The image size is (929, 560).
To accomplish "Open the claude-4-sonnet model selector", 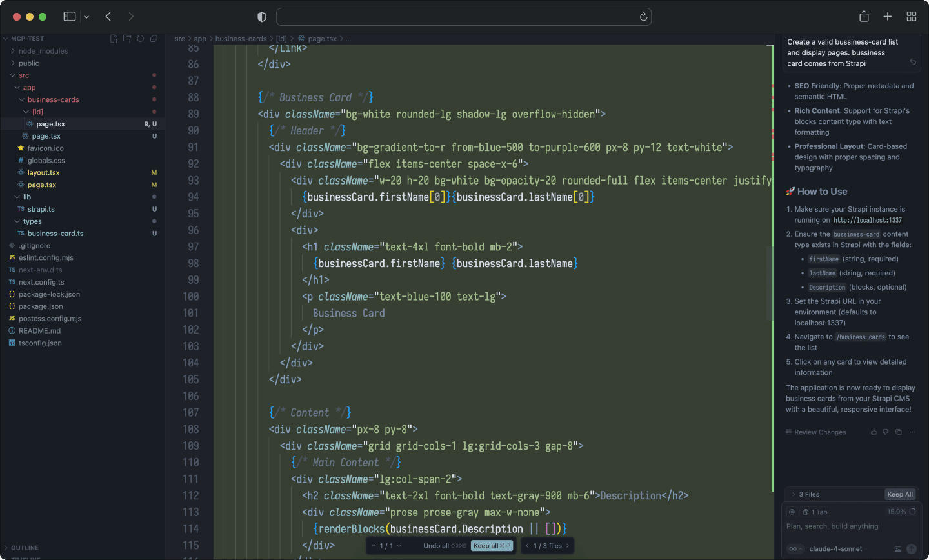I will (x=836, y=548).
